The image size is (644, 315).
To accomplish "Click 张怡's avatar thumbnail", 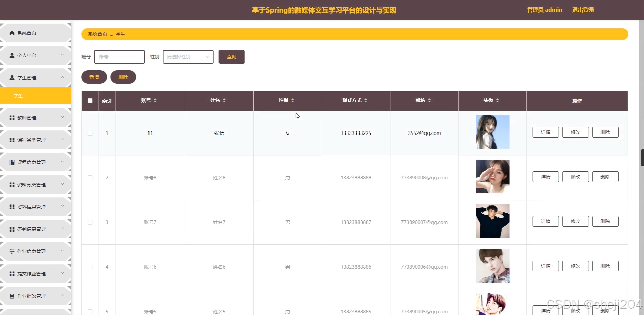I will pyautogui.click(x=492, y=131).
